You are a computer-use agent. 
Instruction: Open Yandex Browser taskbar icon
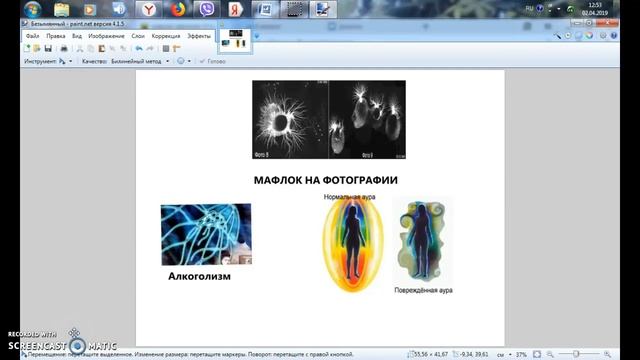(149, 9)
